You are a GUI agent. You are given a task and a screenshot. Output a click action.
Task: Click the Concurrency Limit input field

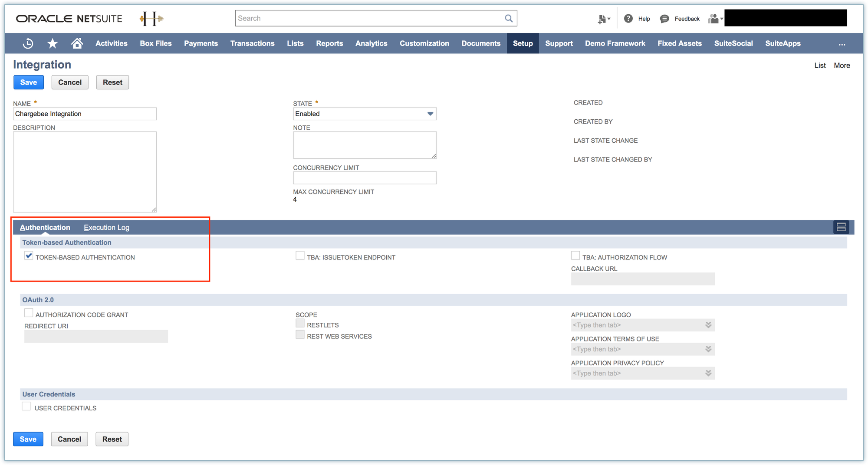click(365, 178)
